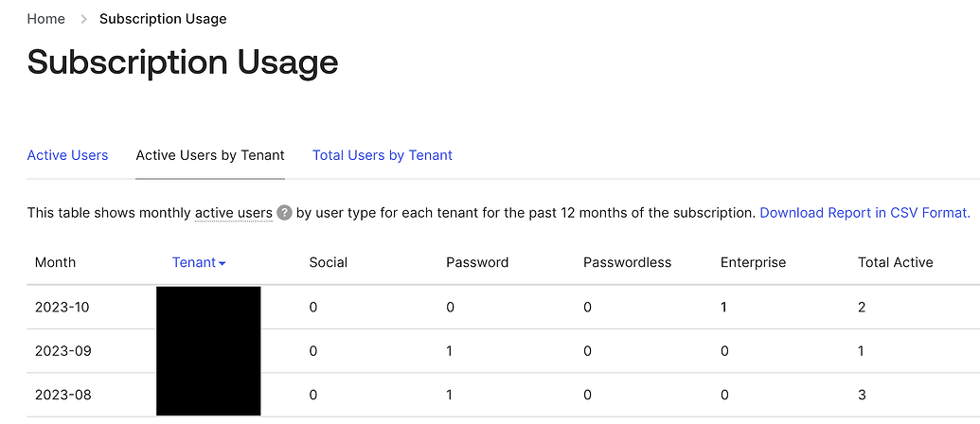Click Enterprise value 1 in 2023-10 row
This screenshot has height=424, width=980.
[723, 308]
